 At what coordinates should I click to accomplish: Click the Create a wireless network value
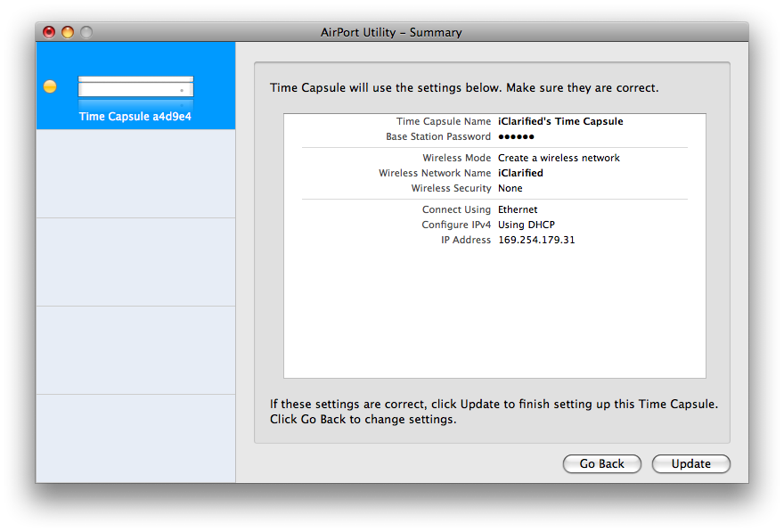coord(559,158)
